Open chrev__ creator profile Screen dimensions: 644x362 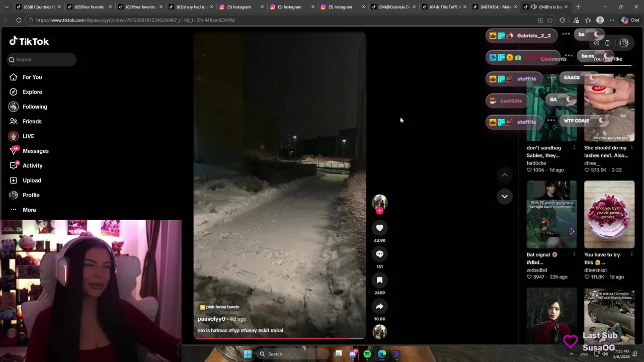click(592, 163)
